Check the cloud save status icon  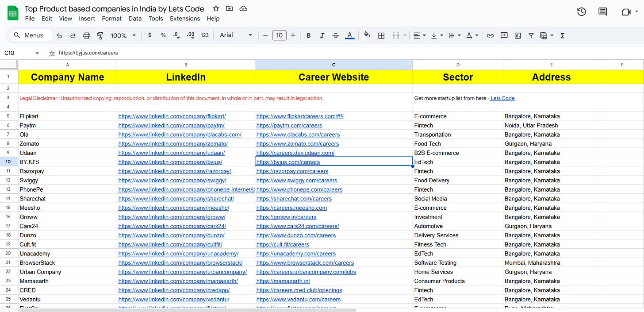[x=243, y=8]
